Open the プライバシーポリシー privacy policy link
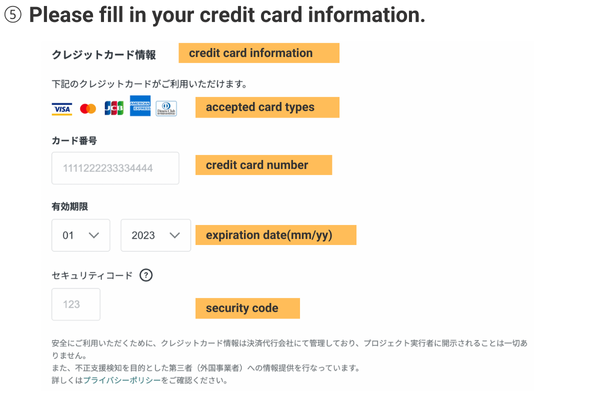 [x=122, y=381]
